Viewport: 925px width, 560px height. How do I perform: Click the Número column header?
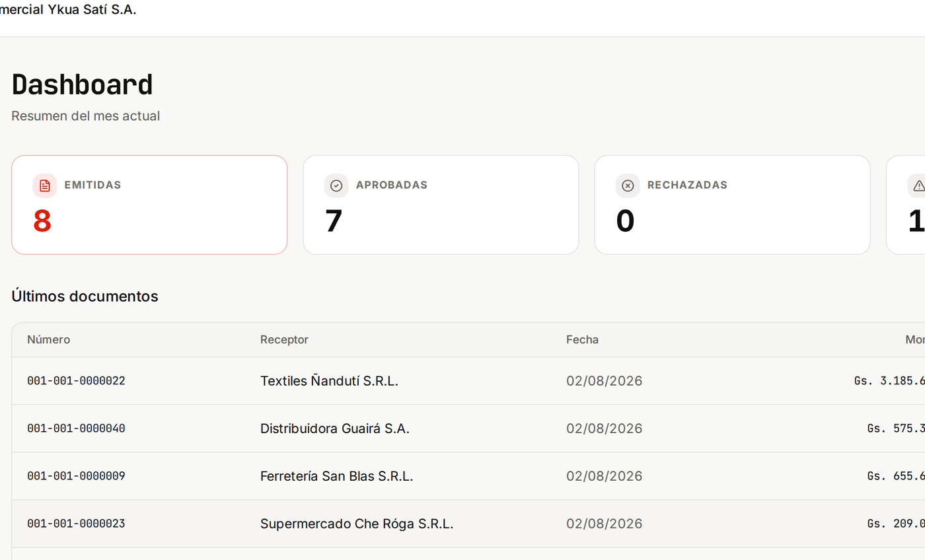tap(48, 339)
